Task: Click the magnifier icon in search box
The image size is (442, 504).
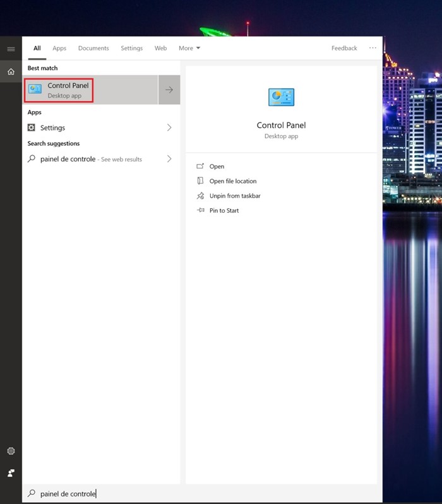Action: click(x=32, y=493)
